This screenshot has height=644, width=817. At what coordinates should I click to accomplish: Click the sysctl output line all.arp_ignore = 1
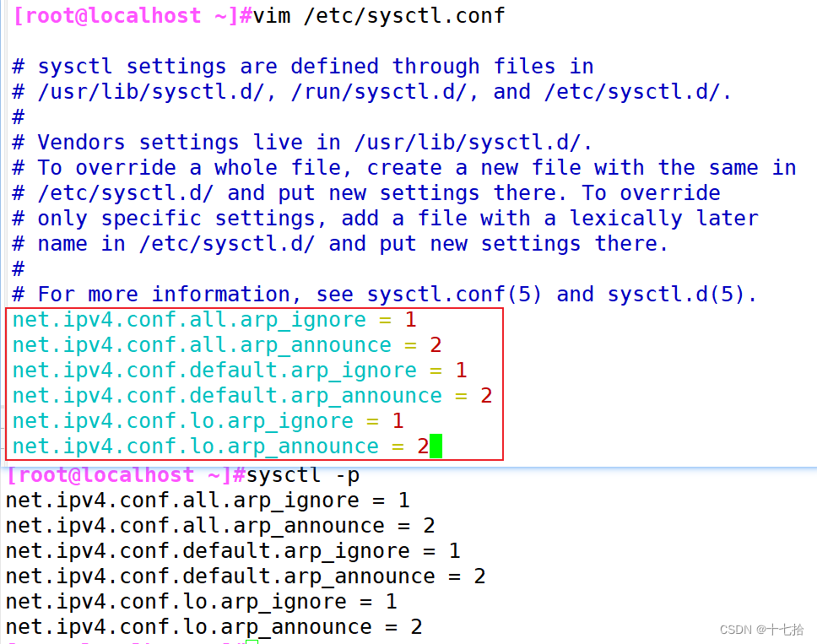tap(208, 501)
